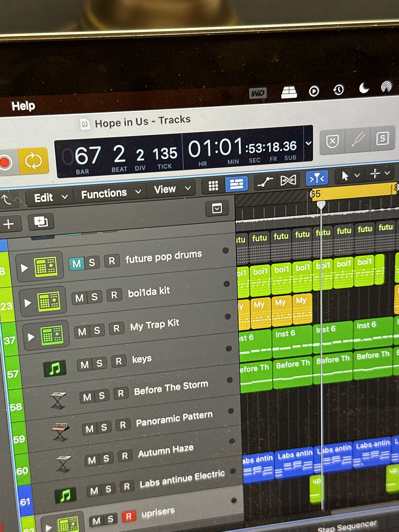Screen dimensions: 399x532
Task: Select the Panoramic Pattern track name
Action: [x=174, y=419]
